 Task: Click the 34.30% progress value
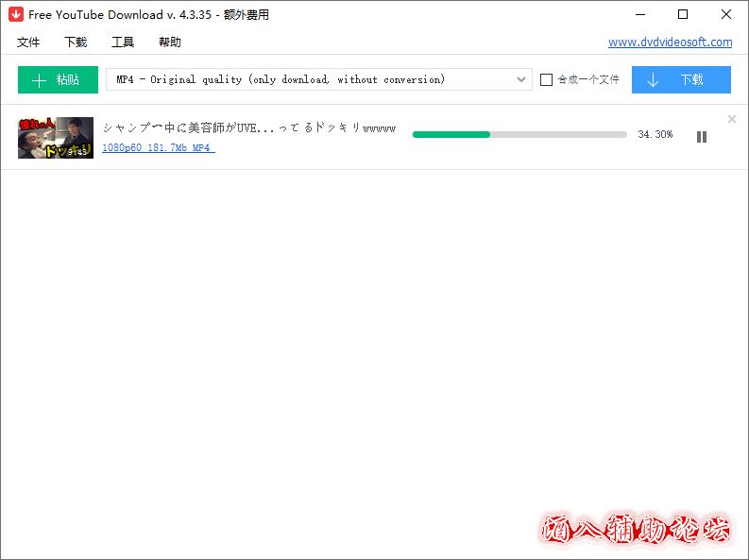pyautogui.click(x=655, y=135)
